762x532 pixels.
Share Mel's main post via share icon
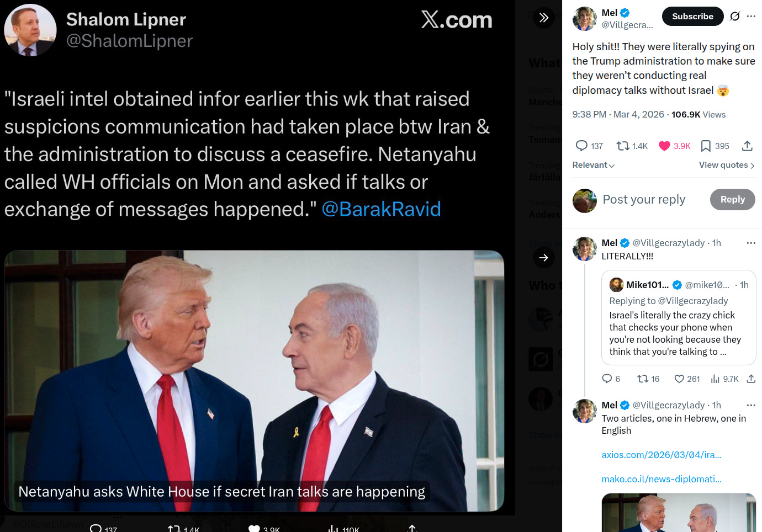coord(747,146)
